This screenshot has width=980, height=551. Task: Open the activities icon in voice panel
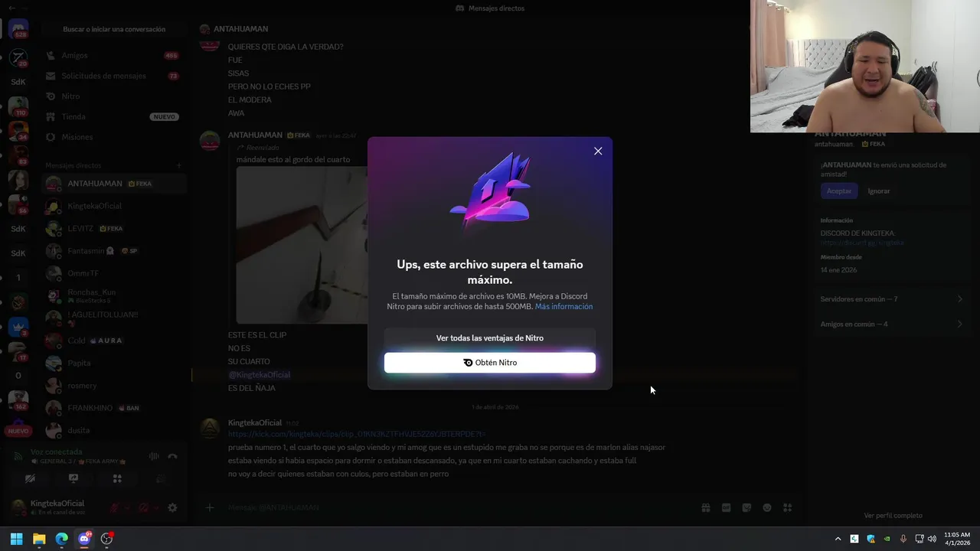point(117,478)
